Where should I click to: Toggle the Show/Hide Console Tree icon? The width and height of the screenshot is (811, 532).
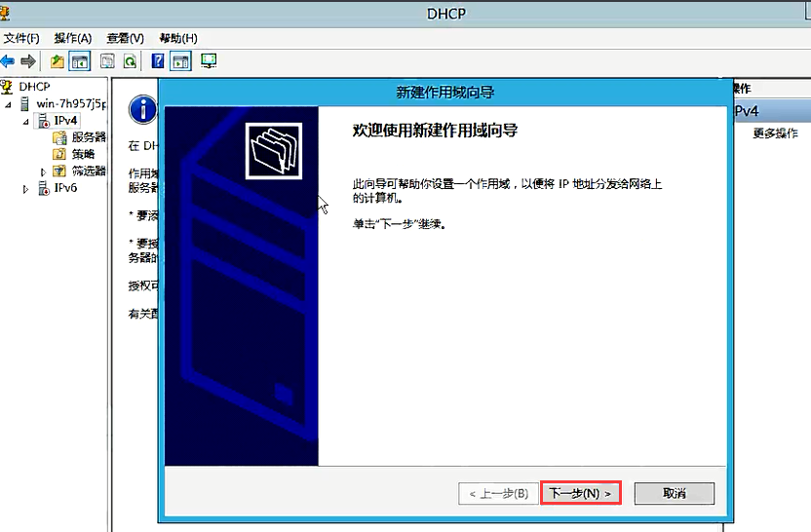pos(80,61)
